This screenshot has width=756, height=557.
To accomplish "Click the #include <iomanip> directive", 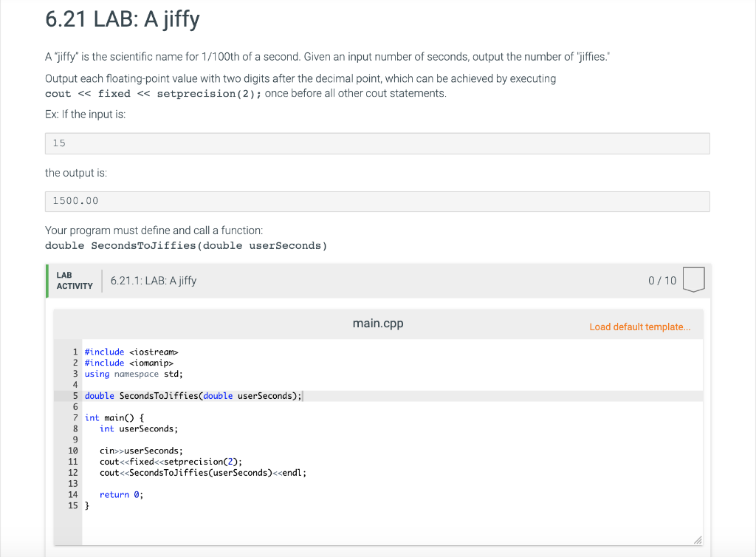I will [x=129, y=363].
